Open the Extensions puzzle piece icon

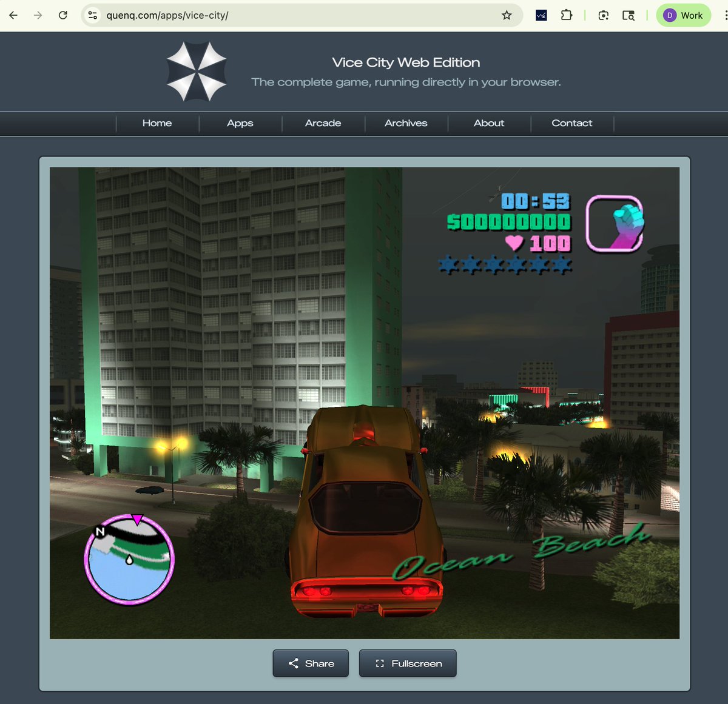[x=567, y=15]
